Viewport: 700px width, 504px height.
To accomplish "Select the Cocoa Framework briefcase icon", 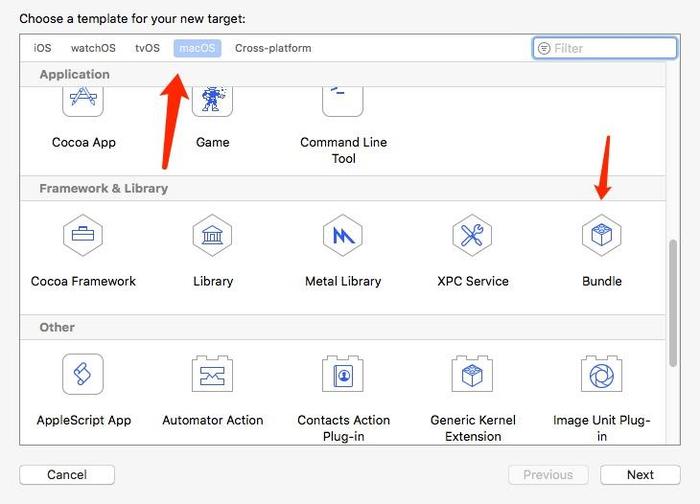I will [83, 235].
